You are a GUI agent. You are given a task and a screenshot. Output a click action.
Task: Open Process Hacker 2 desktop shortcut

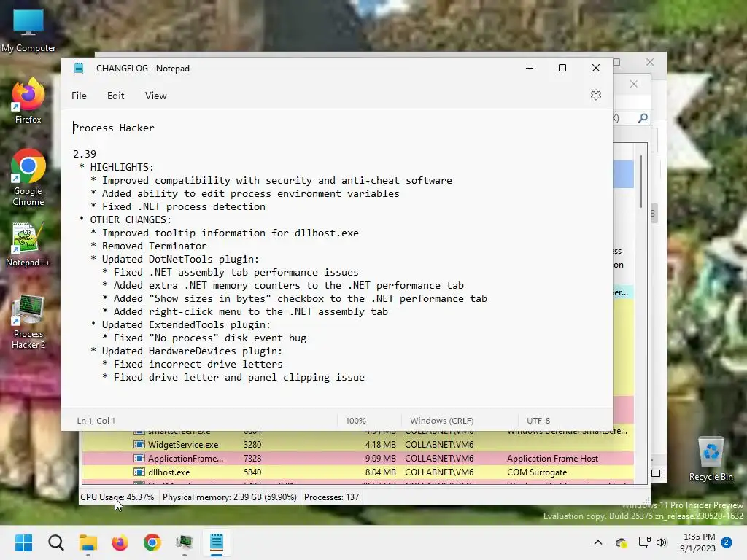click(28, 322)
